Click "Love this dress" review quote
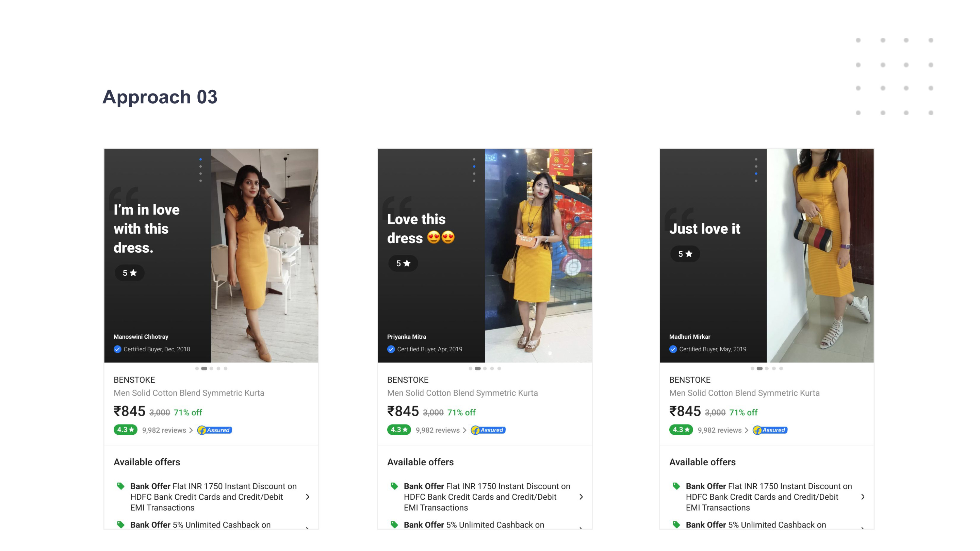 click(421, 229)
